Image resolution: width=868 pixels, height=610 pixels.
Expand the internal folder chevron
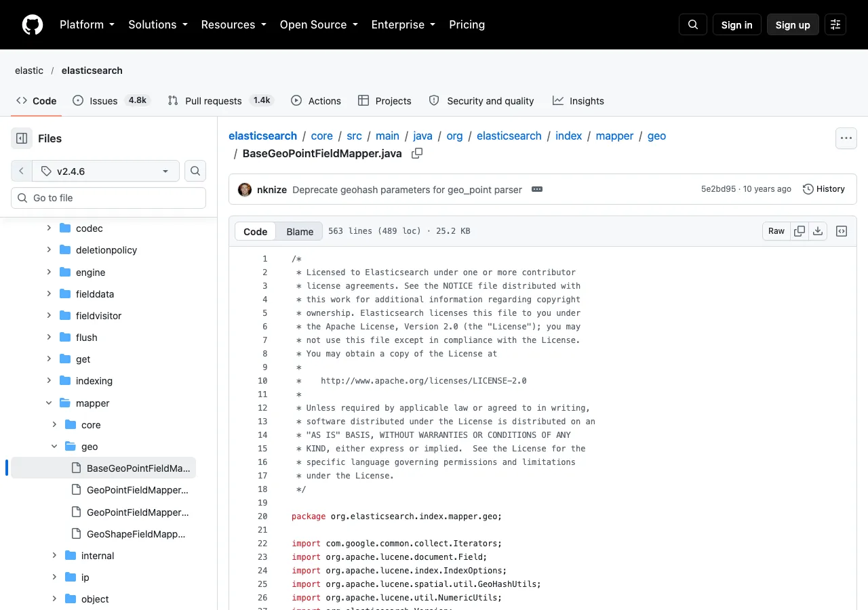(54, 556)
